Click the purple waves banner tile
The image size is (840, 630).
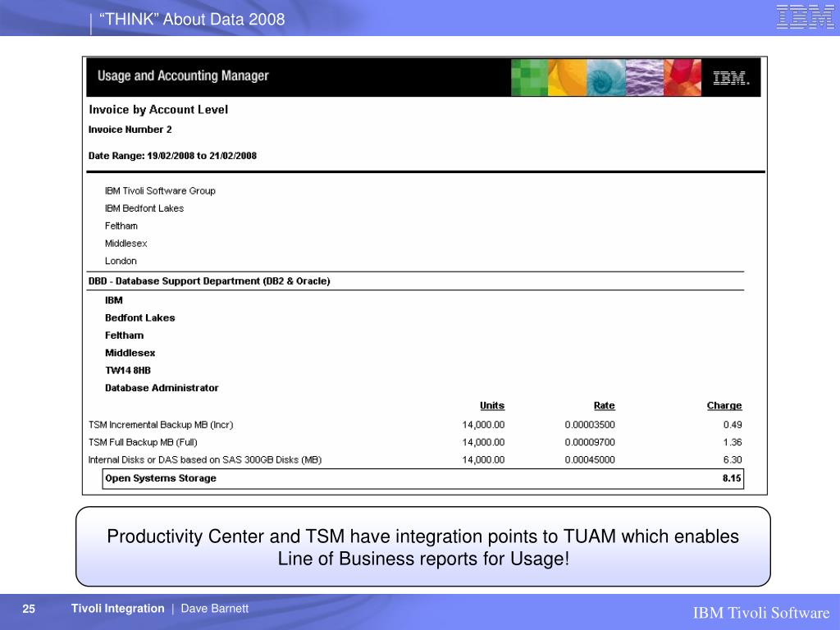pos(645,78)
